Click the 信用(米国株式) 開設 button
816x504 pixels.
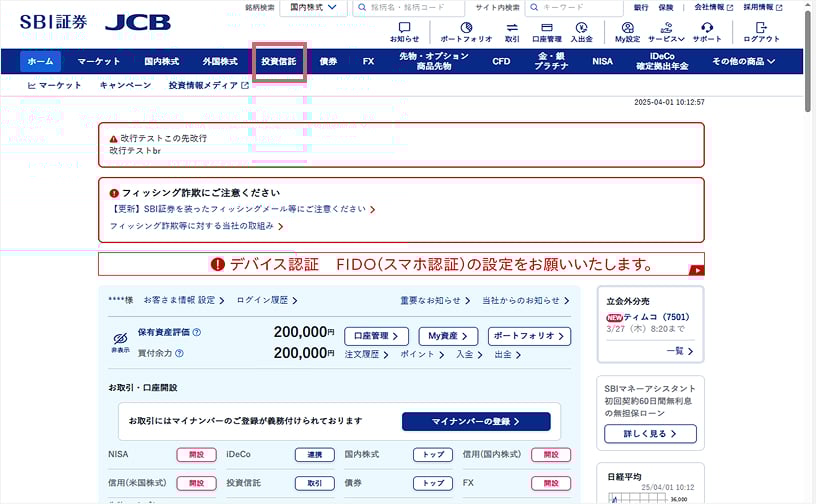coord(196,483)
